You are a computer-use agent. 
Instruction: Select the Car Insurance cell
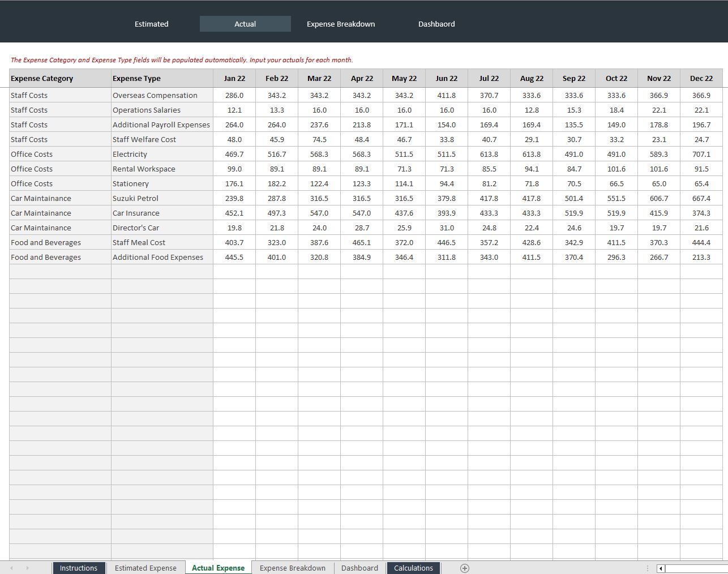click(162, 213)
